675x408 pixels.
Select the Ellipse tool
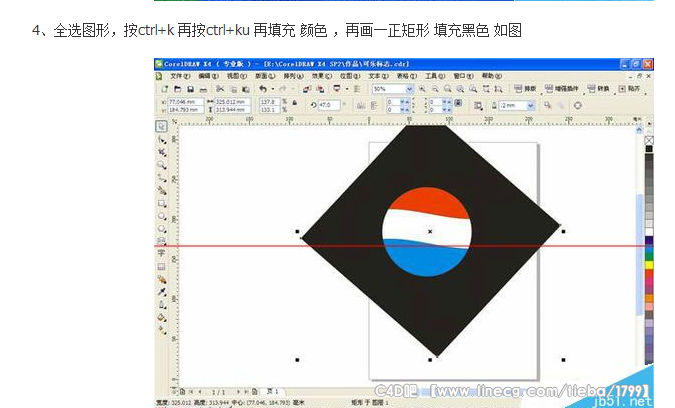pyautogui.click(x=162, y=216)
